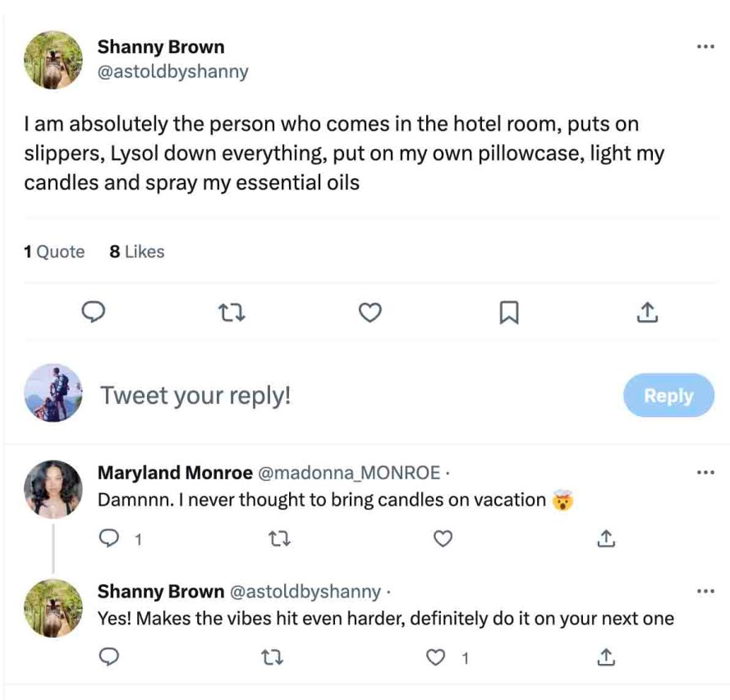Image resolution: width=730 pixels, height=700 pixels.
Task: Share Shanny's vibes reply
Action: click(x=605, y=657)
